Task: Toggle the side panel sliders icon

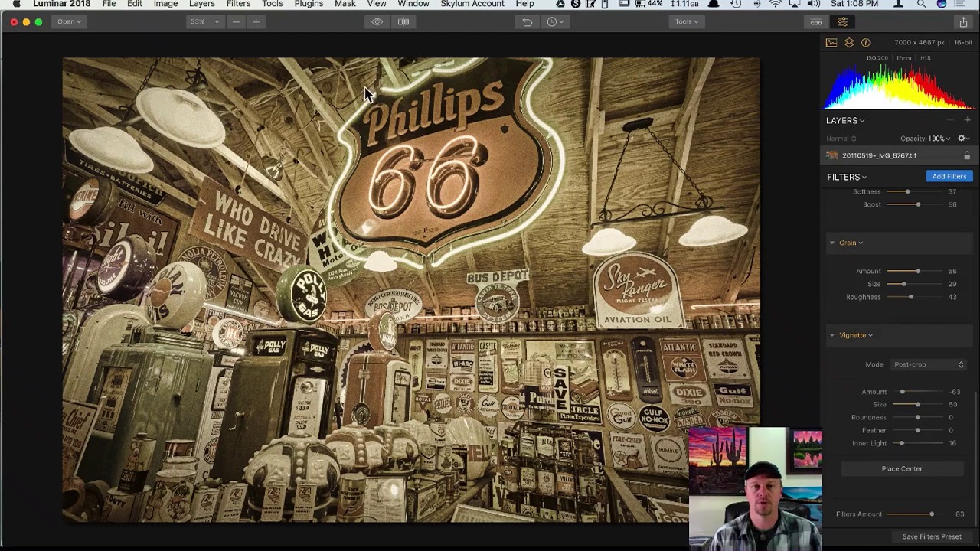Action: click(x=842, y=21)
